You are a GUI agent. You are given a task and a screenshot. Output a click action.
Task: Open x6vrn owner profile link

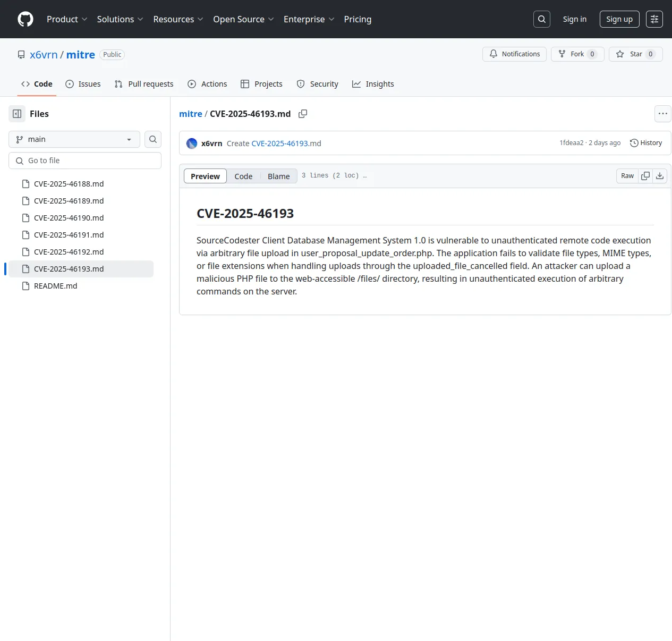point(44,55)
